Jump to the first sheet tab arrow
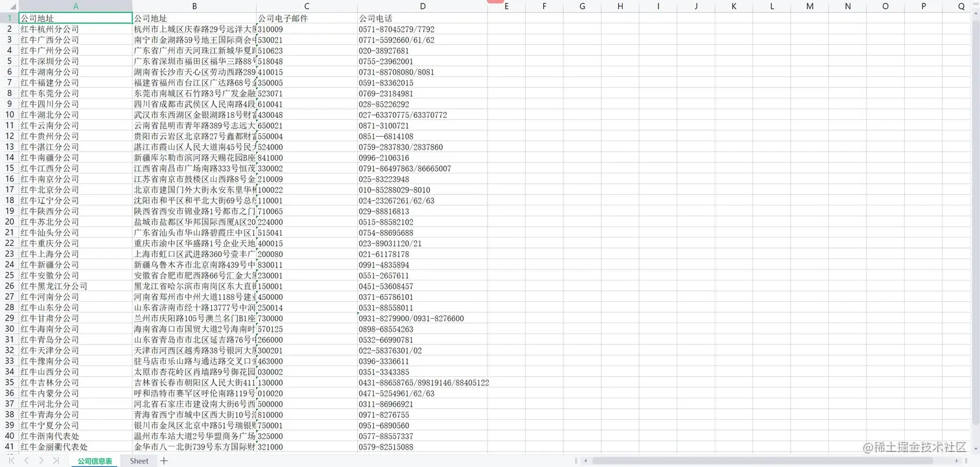Screen dimensions: 980x467 [x=12, y=461]
